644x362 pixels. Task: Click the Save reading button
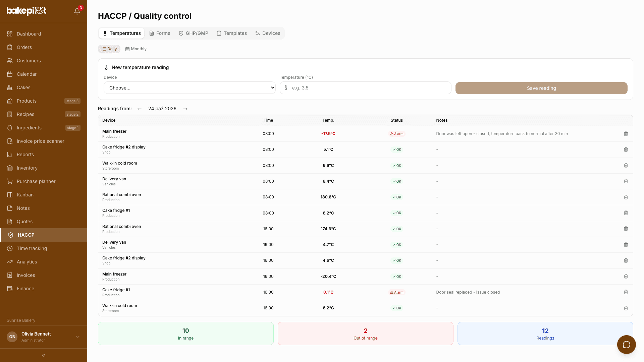coord(541,88)
